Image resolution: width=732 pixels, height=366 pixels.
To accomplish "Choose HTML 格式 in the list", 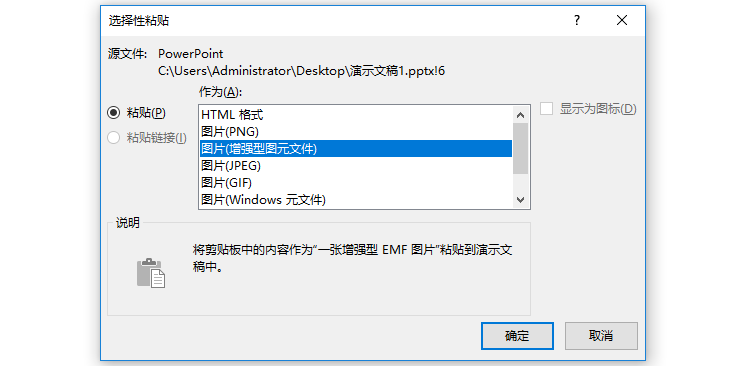I will click(356, 114).
